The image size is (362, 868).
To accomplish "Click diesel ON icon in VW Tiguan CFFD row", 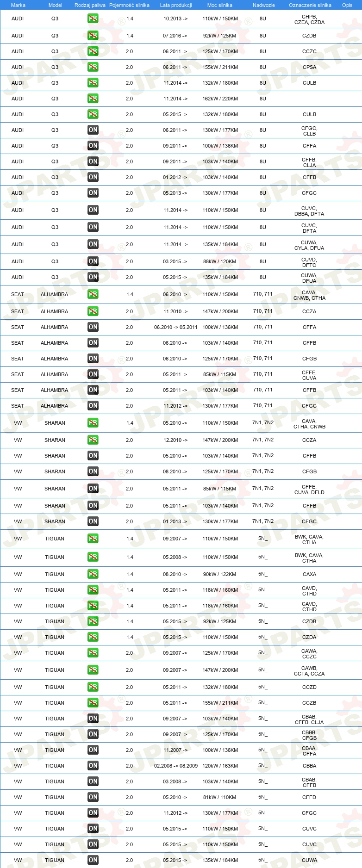I will pos(93,797).
